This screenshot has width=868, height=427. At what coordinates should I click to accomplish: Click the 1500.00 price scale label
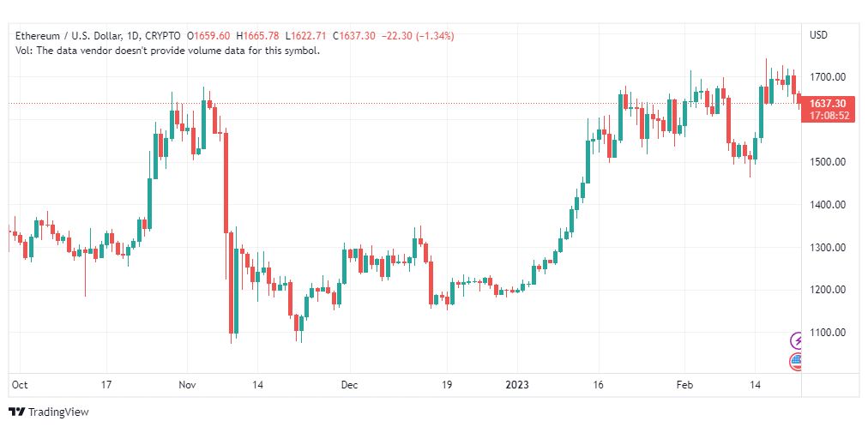tap(829, 162)
